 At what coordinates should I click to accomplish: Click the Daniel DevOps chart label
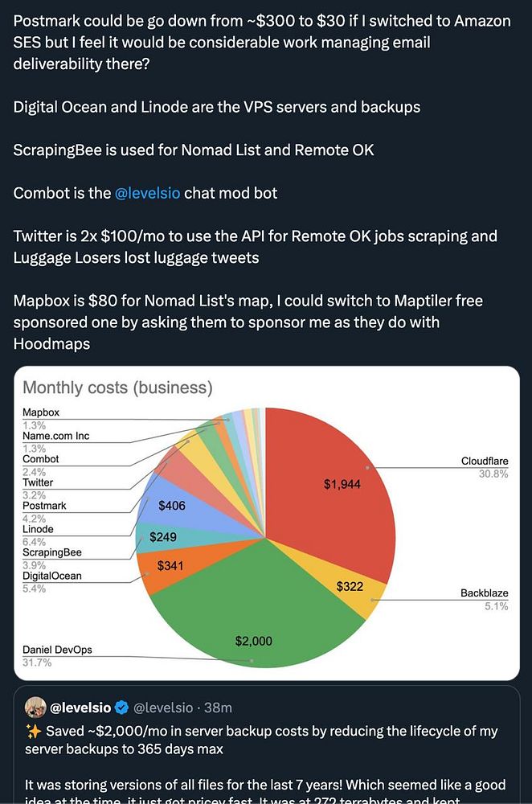point(57,650)
